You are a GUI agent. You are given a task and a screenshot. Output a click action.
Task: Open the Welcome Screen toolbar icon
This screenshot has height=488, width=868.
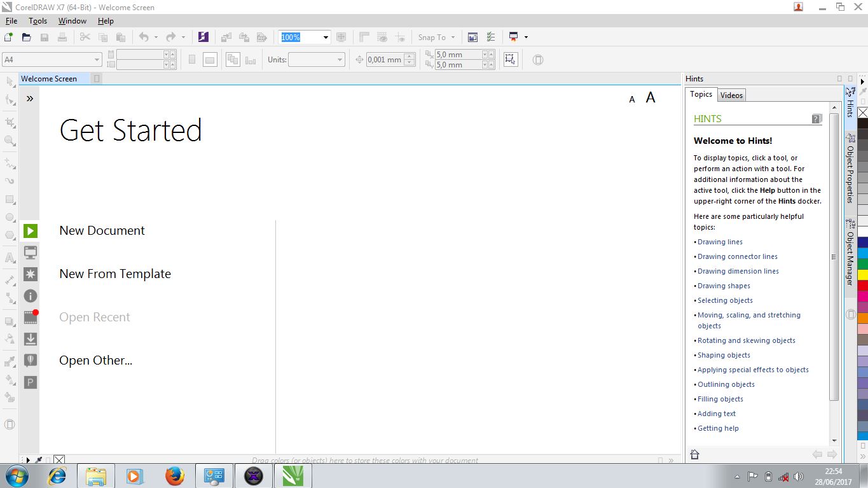pos(472,37)
